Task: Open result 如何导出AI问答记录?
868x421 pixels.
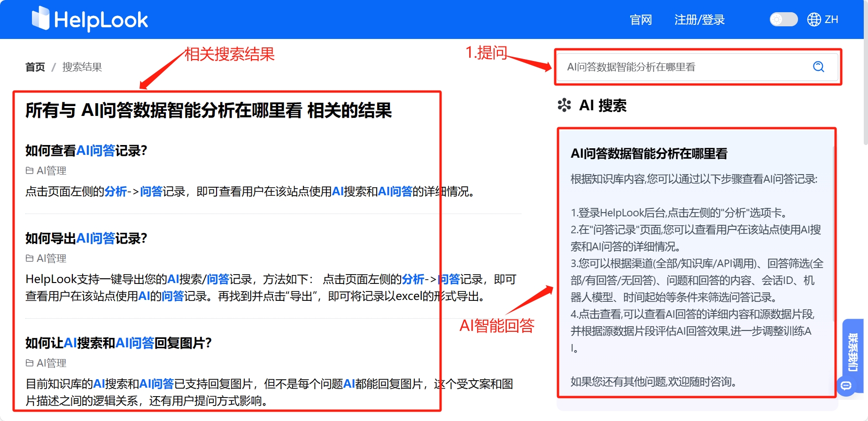Action: [86, 238]
